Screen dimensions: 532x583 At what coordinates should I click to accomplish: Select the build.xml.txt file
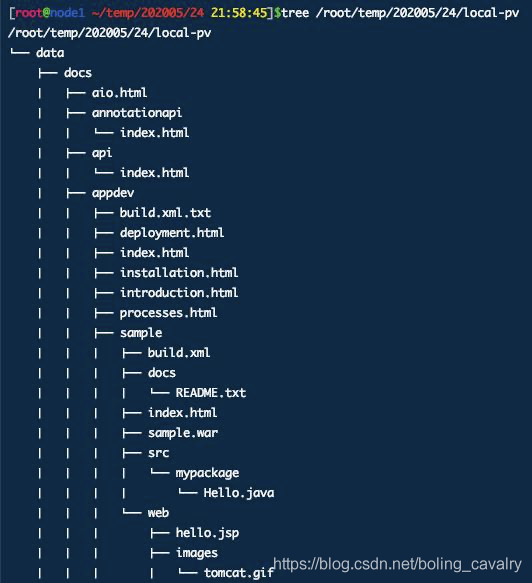(165, 213)
